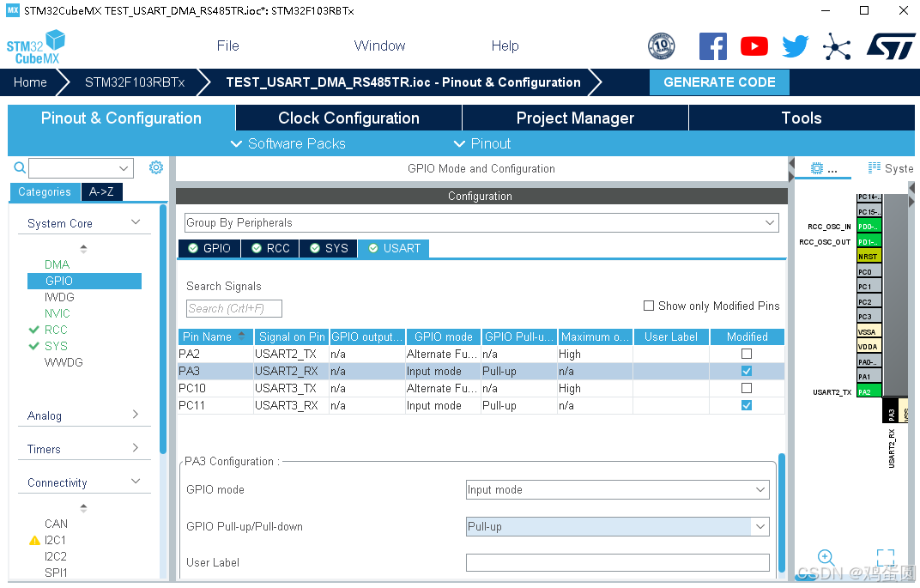
Task: Click the STM32CubeMX logo
Action: point(35,47)
